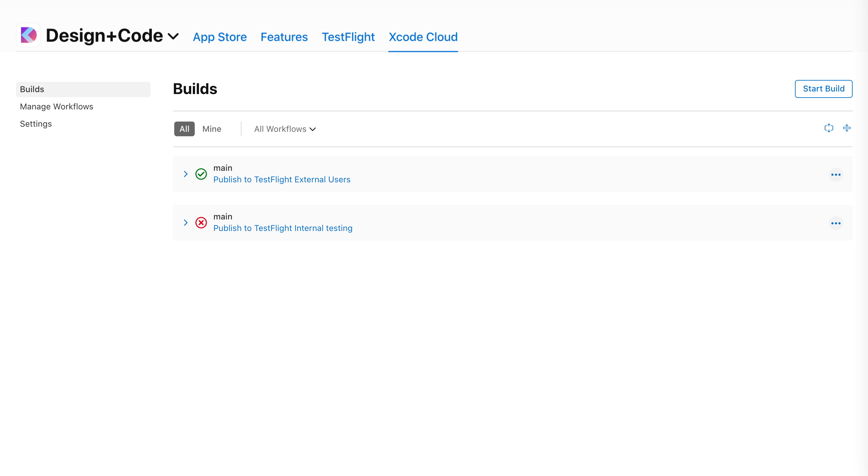Click the Design+Code app icon
The image size is (868, 476).
pyautogui.click(x=28, y=35)
